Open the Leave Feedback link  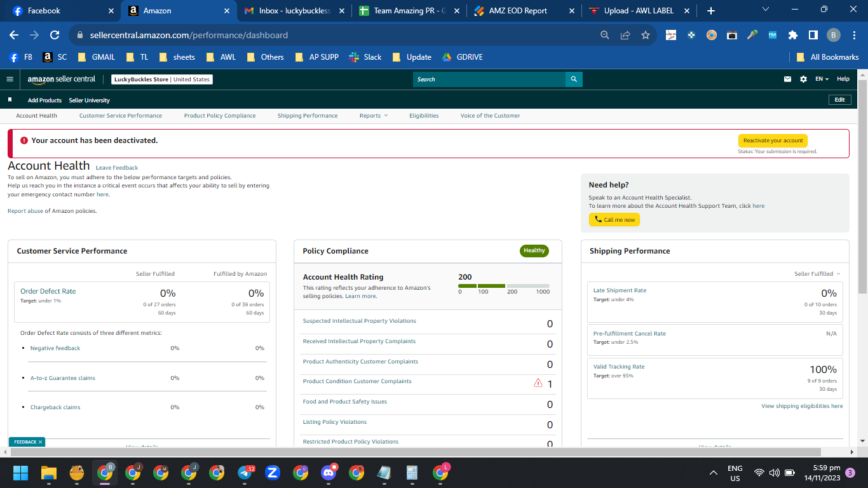(x=117, y=168)
